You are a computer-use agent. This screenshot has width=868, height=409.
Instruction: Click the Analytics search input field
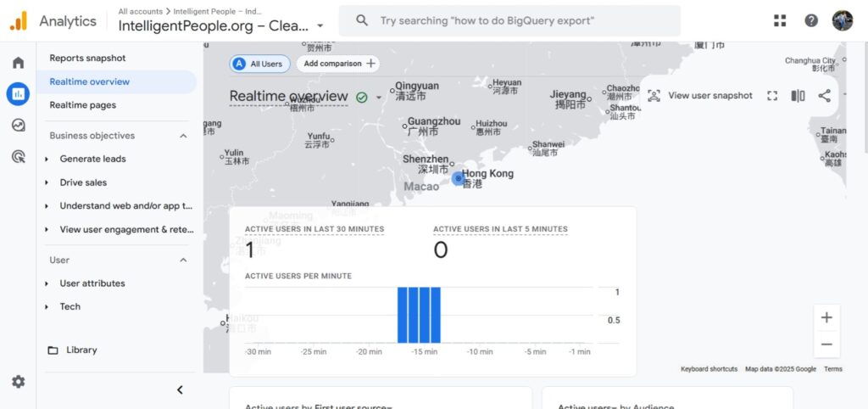[509, 20]
